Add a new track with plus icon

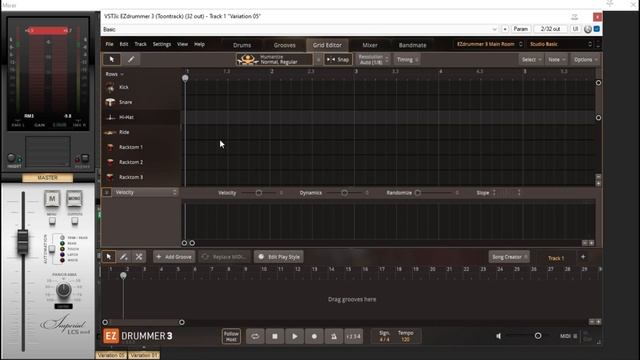[583, 257]
